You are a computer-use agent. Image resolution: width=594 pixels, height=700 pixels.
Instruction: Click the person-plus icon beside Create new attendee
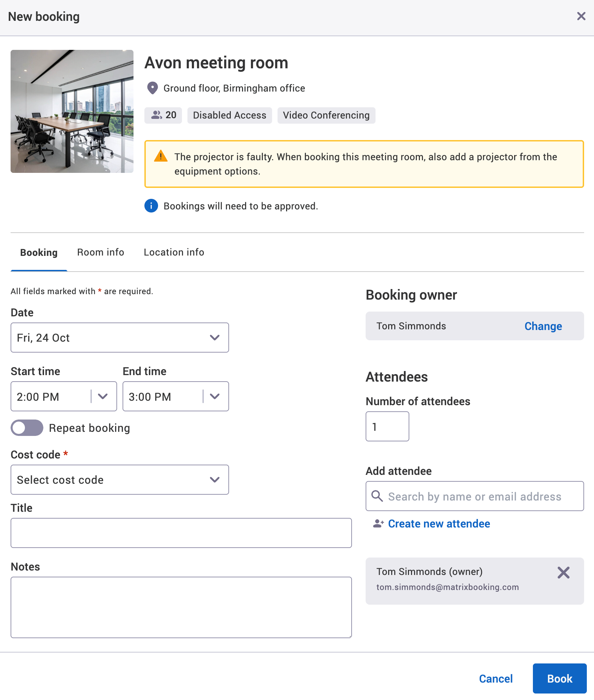(x=378, y=523)
